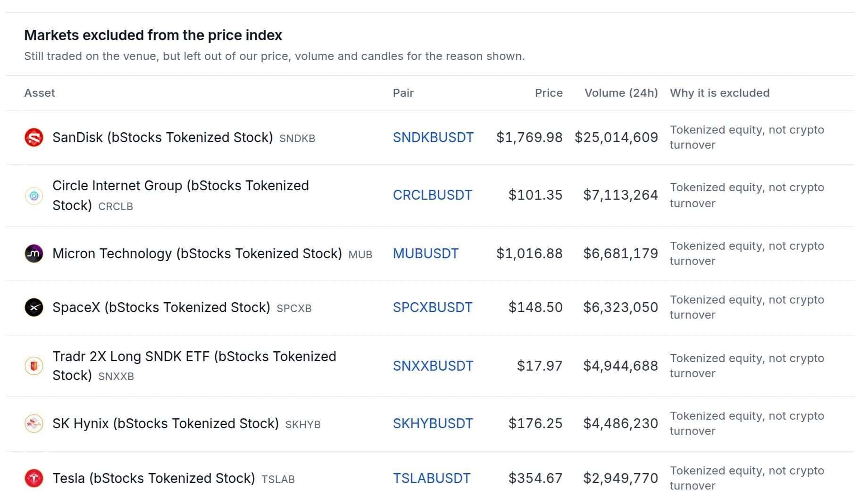The width and height of the screenshot is (868, 491).
Task: Click the SK Hynix logo icon
Action: (34, 423)
